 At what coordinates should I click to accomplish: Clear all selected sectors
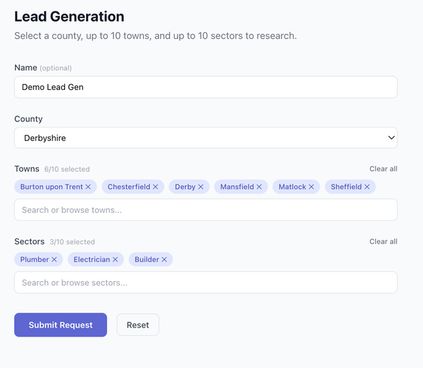[x=383, y=241]
